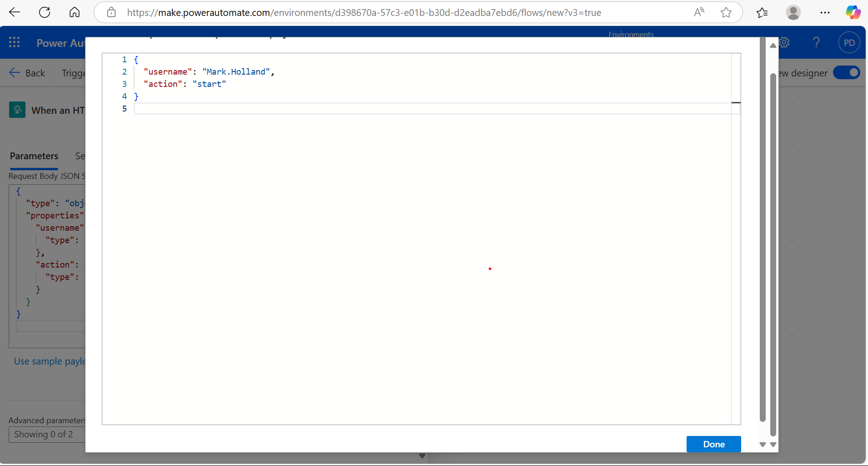Open the PD account avatar
This screenshot has height=466, width=868.
pos(849,43)
